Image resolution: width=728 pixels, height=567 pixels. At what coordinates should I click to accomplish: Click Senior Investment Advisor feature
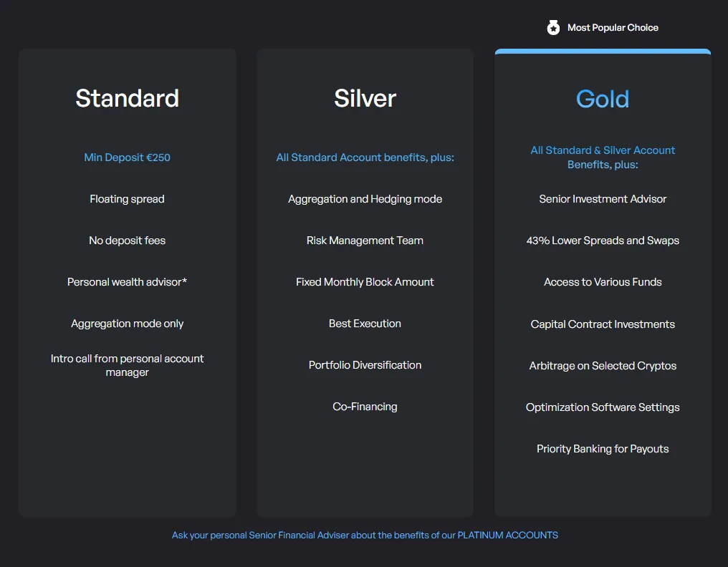(x=603, y=199)
